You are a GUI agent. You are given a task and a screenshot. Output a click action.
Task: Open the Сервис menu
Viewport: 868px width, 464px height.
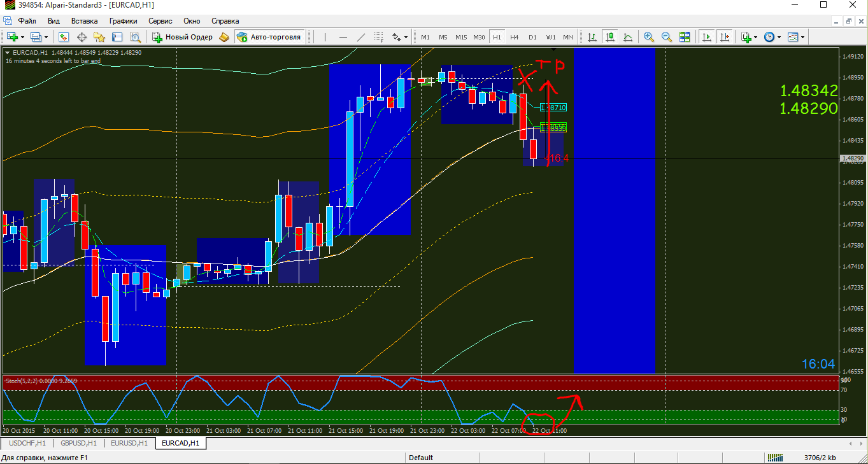160,20
